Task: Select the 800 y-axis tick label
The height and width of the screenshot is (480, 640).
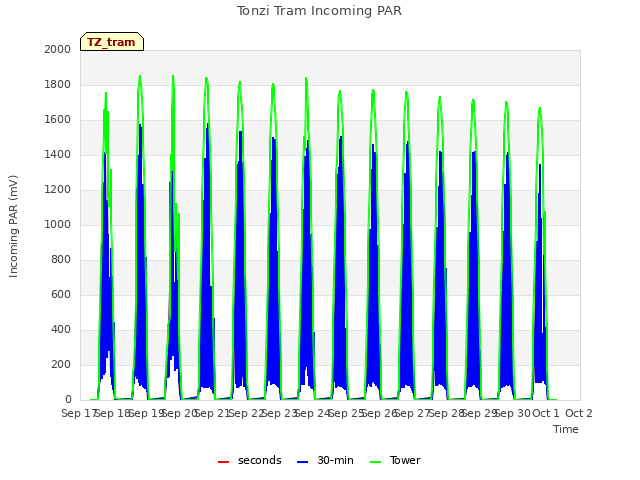Action: point(61,260)
